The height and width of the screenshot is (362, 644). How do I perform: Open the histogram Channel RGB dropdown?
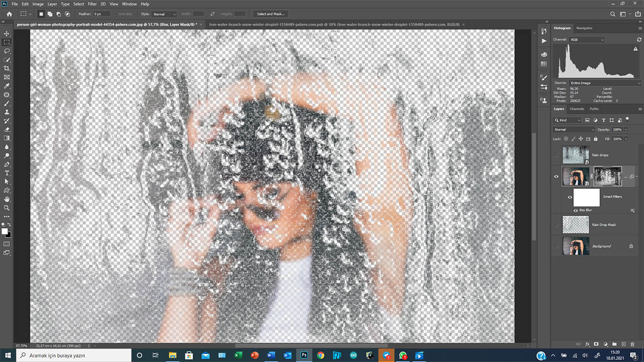pyautogui.click(x=587, y=40)
